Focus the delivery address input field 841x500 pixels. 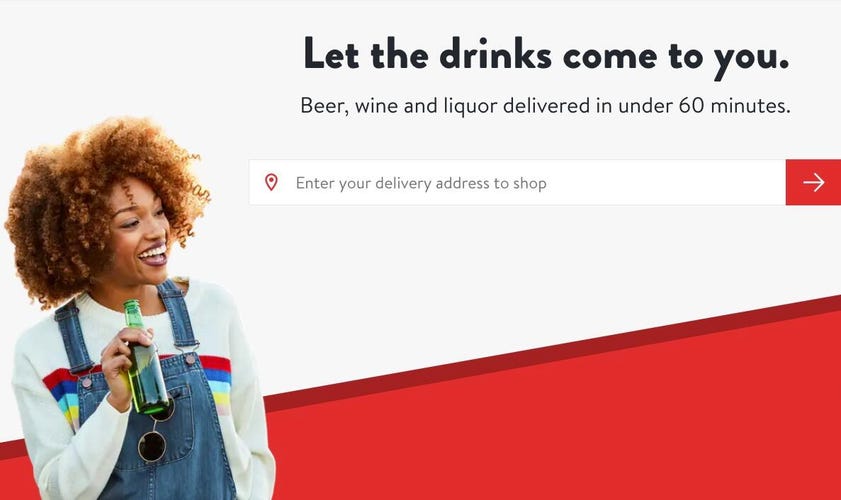coord(518,182)
